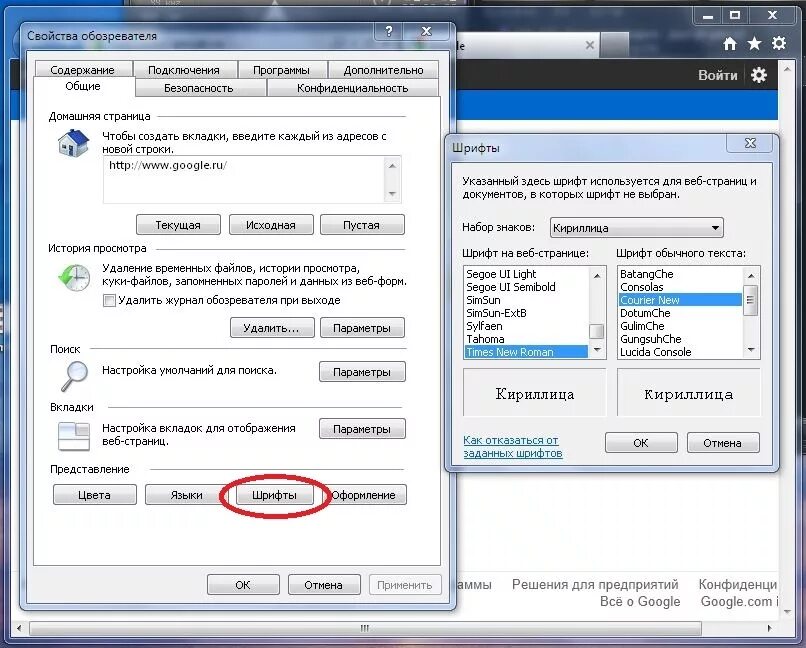Click Отмена in Свойства обозревателя dialog
This screenshot has height=648, width=806.
pyautogui.click(x=324, y=585)
